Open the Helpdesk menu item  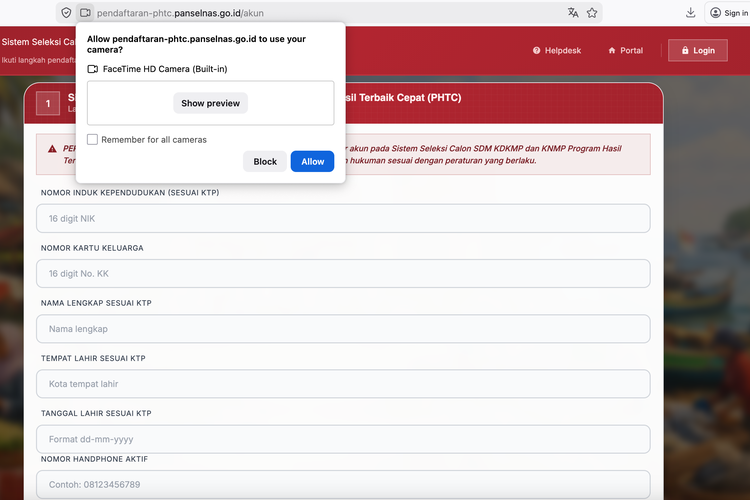click(557, 51)
